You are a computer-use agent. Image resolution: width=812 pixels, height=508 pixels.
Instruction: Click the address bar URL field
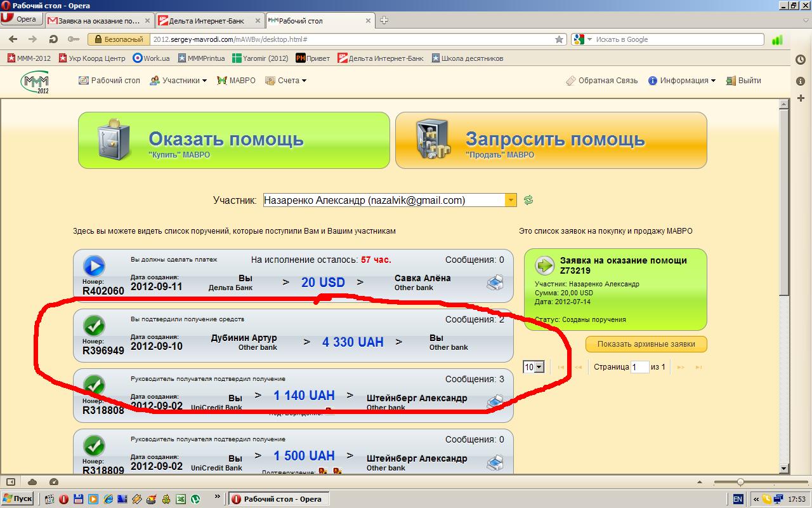tap(352, 39)
